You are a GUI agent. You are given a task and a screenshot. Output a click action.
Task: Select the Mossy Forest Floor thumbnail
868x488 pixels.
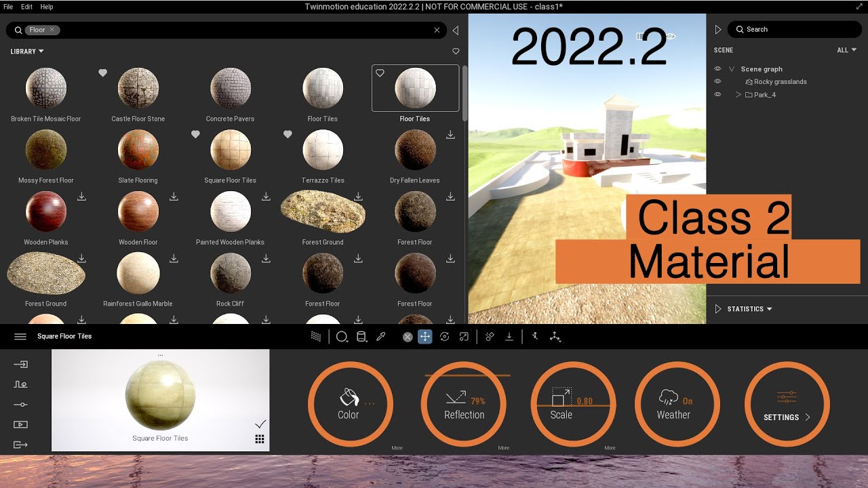tap(46, 150)
